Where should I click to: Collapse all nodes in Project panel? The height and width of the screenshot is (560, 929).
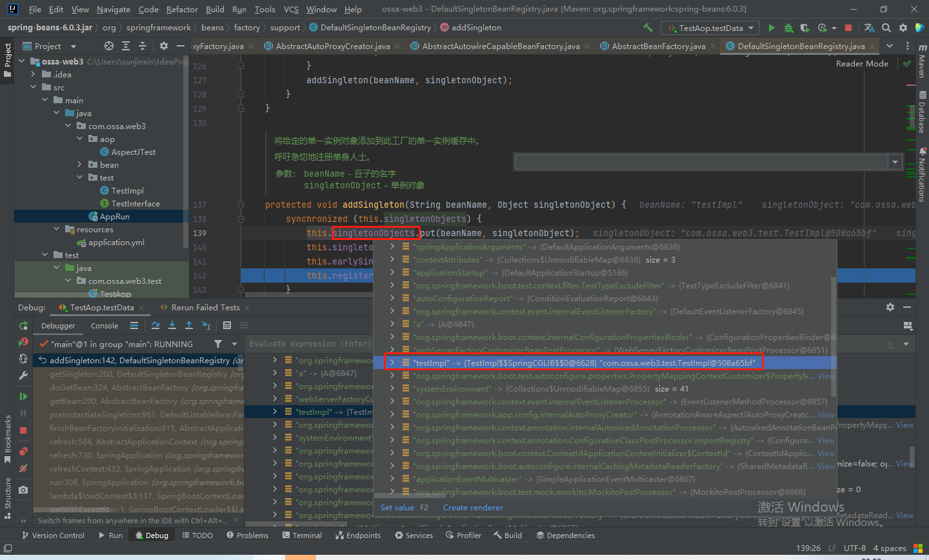click(143, 46)
